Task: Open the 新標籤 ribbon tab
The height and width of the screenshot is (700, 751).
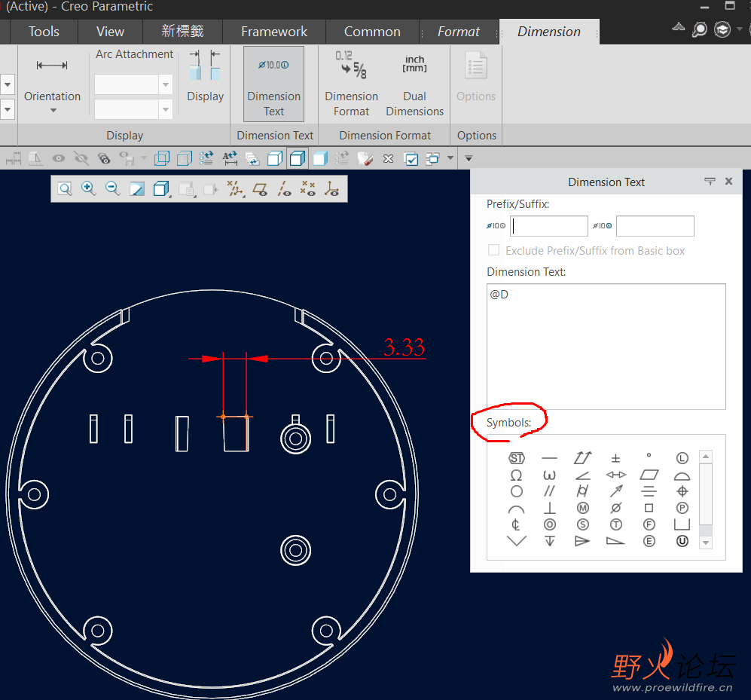Action: [182, 32]
